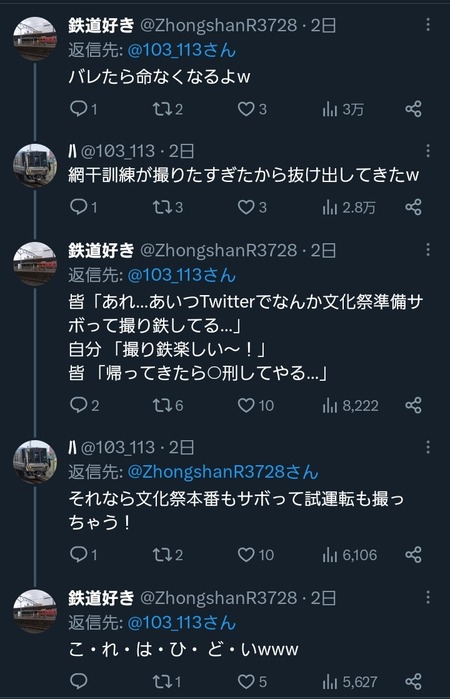Screen dimensions: 450x699
Task: Like the こ・れ・は・ひ・ど・いwww tweet
Action: (x=252, y=681)
